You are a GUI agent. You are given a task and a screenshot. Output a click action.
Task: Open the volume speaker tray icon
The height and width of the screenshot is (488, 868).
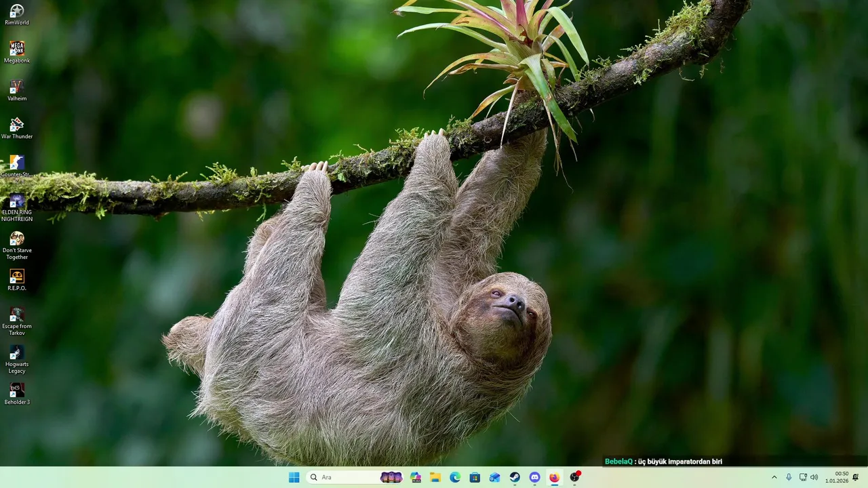pyautogui.click(x=814, y=477)
